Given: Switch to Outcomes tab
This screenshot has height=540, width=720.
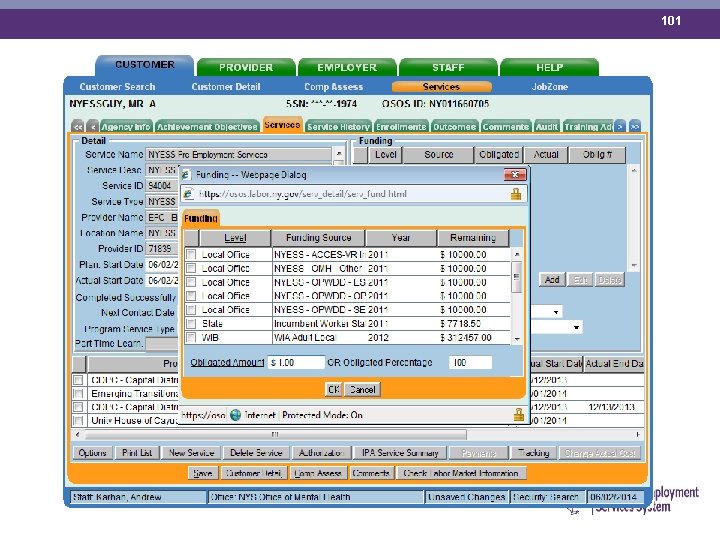Looking at the screenshot, I should [x=454, y=127].
